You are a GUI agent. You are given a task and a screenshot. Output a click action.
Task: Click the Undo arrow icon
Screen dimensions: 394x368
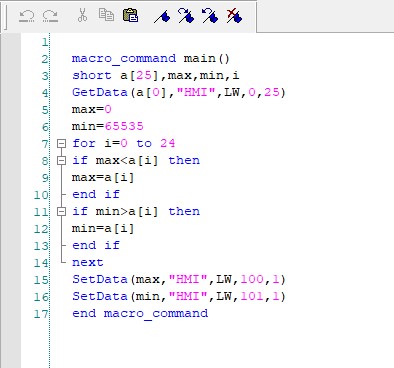click(27, 15)
